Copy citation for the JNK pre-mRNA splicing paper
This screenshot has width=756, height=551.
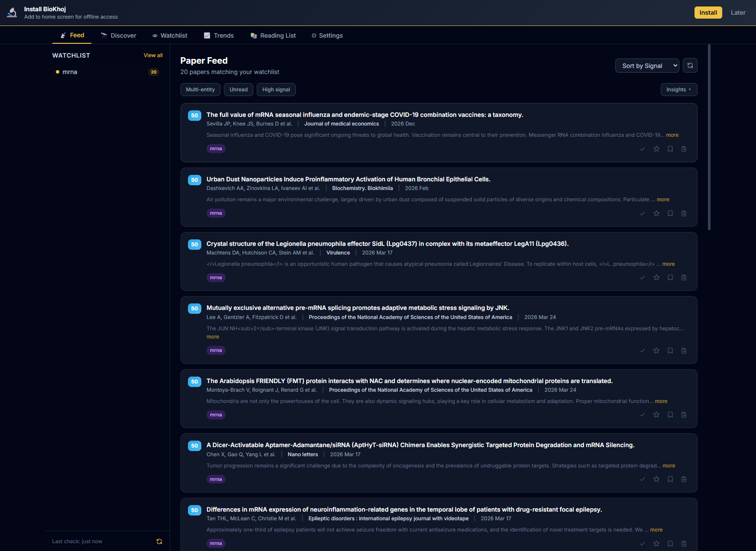[684, 351]
